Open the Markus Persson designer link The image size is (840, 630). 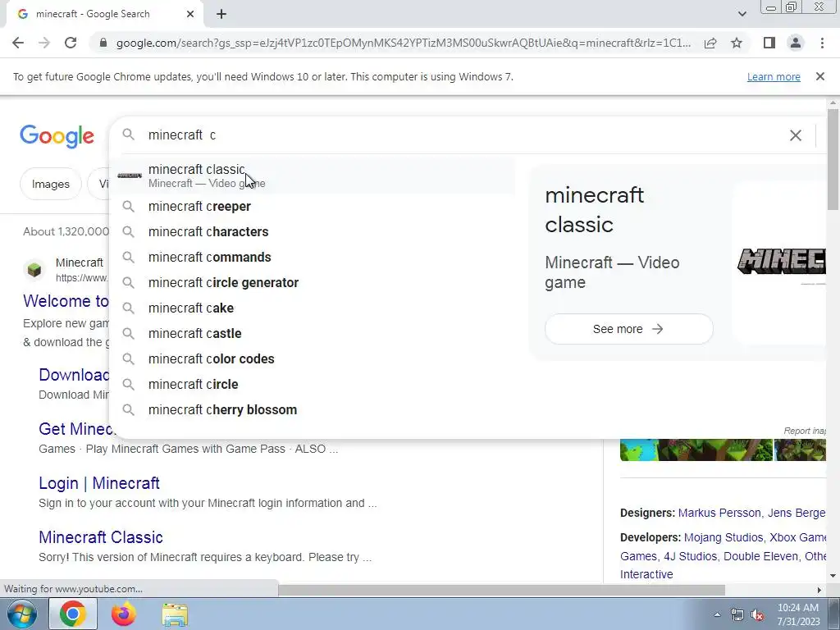[x=719, y=513]
